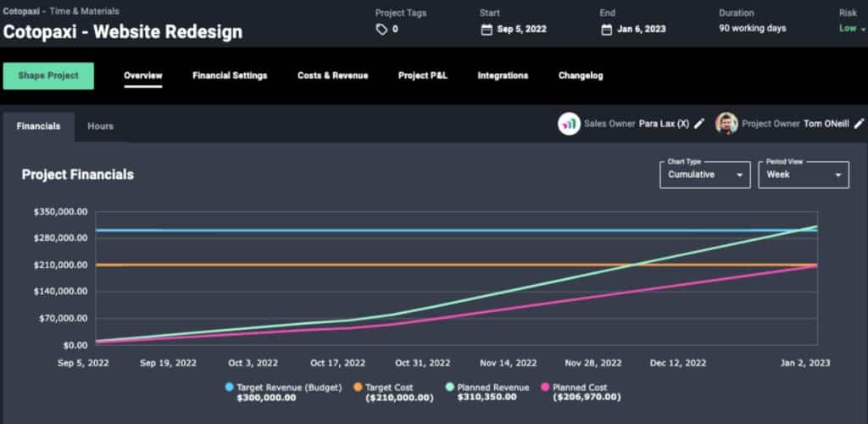Expand the Risk level dropdown
This screenshot has width=868, height=424.
(851, 29)
